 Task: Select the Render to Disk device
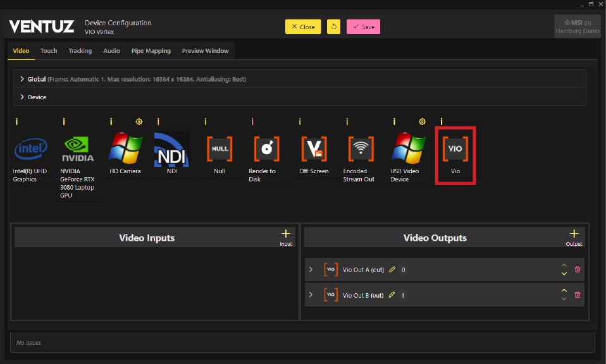tap(266, 149)
